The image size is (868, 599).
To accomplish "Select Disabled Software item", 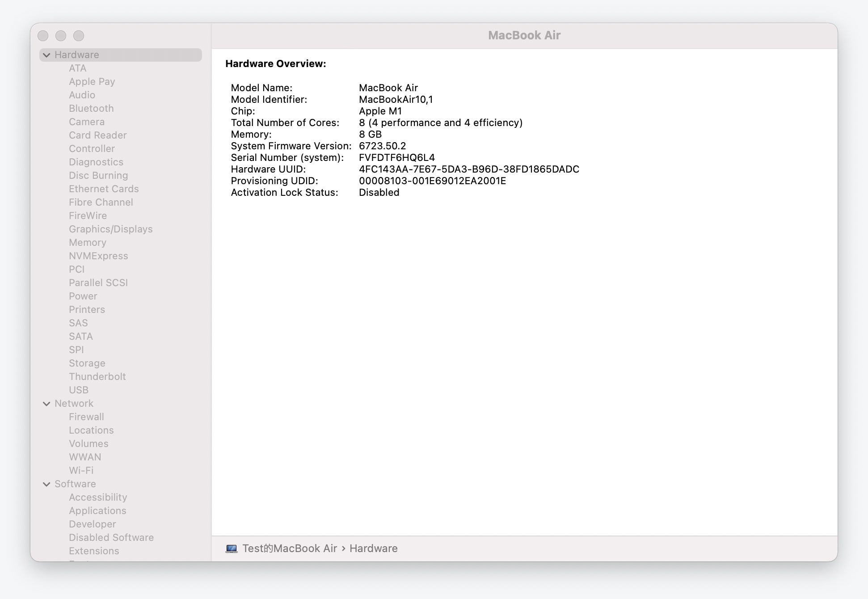I will point(111,538).
